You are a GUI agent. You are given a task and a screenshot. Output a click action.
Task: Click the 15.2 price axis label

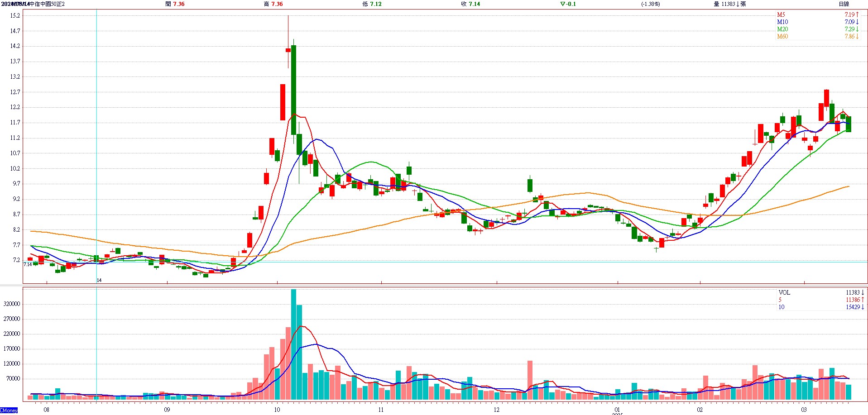[x=15, y=16]
